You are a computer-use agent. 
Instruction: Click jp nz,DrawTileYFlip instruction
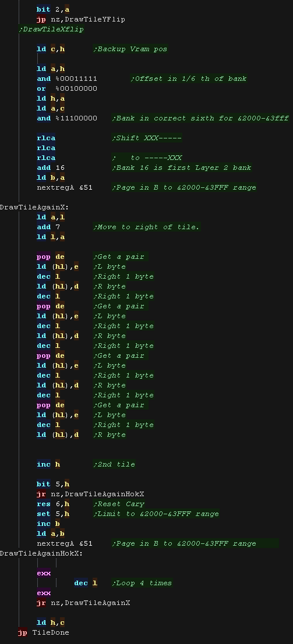81,19
